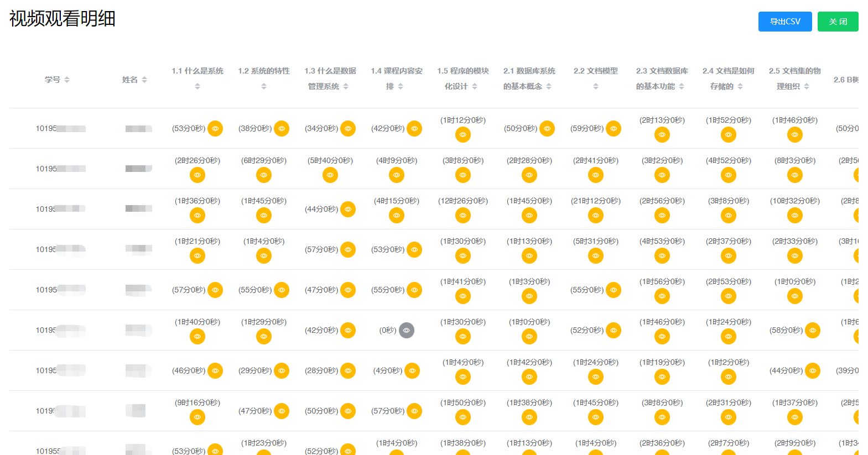Click the gray eye icon beside (0秒)
The height and width of the screenshot is (455, 868).
pyautogui.click(x=407, y=331)
